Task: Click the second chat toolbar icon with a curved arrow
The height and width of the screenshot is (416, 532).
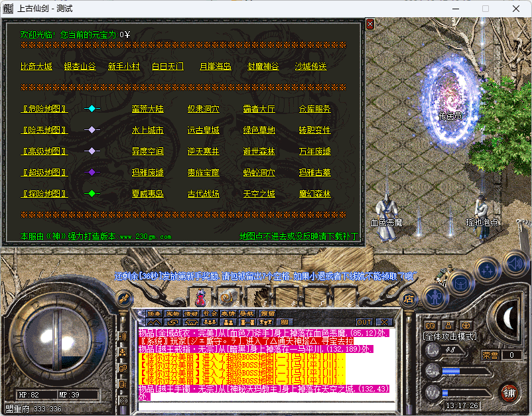Action: [x=172, y=322]
